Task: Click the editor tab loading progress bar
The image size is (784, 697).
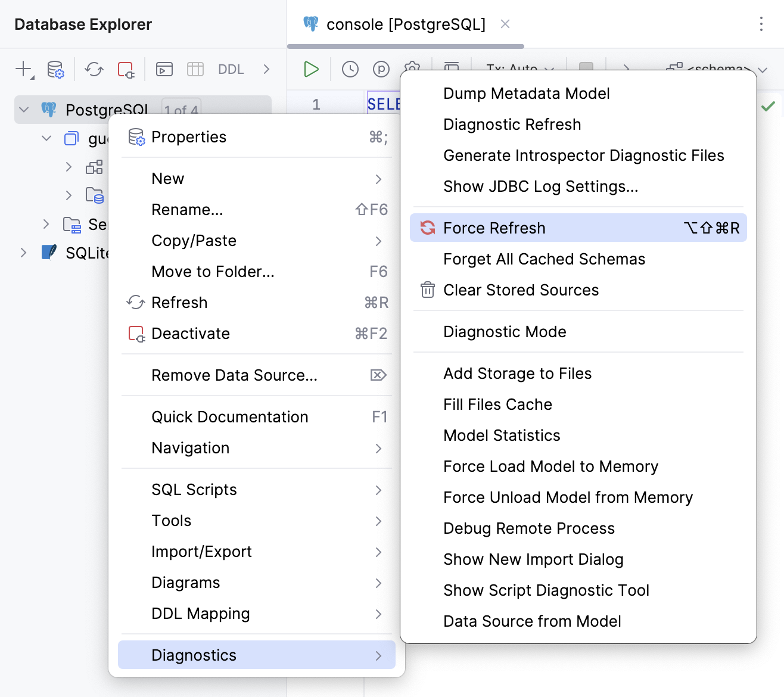Action: pyautogui.click(x=405, y=45)
